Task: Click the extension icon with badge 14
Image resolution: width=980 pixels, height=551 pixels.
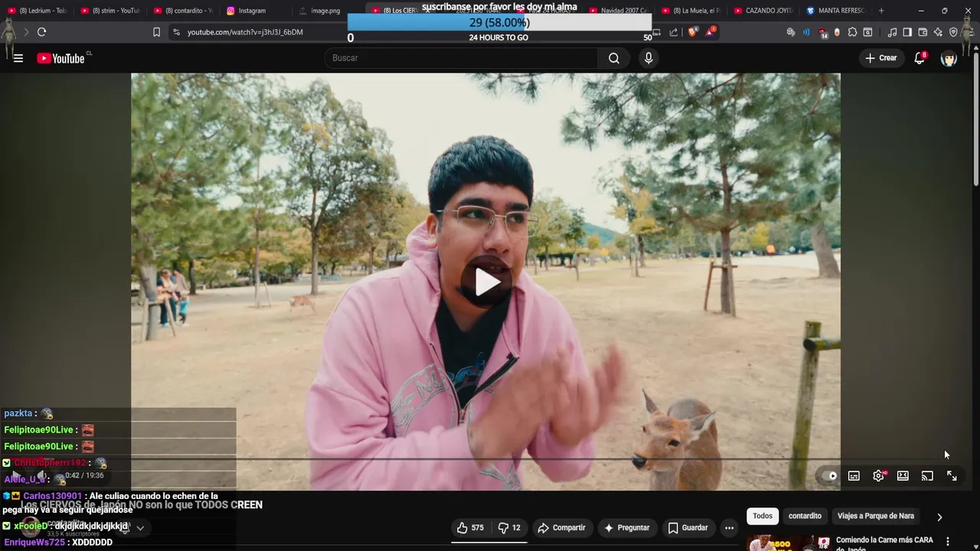Action: (x=822, y=33)
